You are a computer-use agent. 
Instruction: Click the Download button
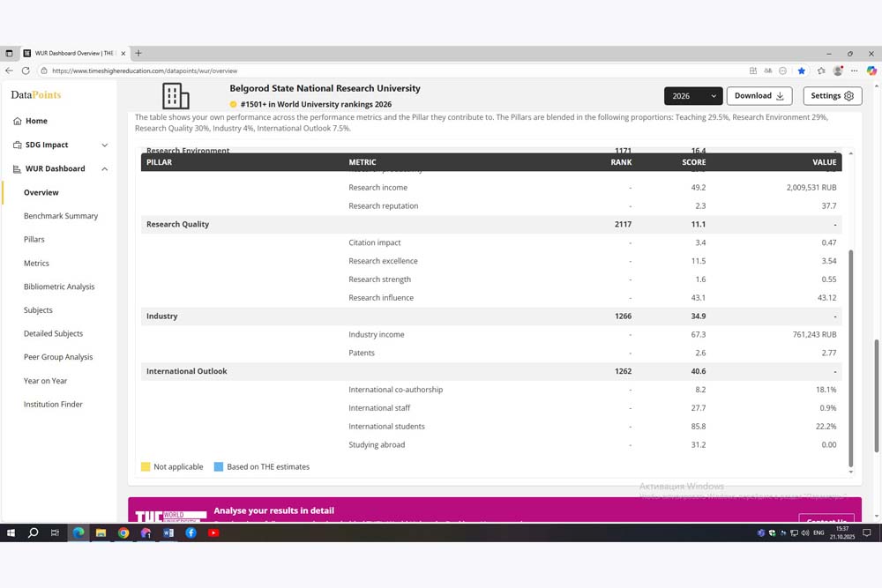[x=759, y=96]
